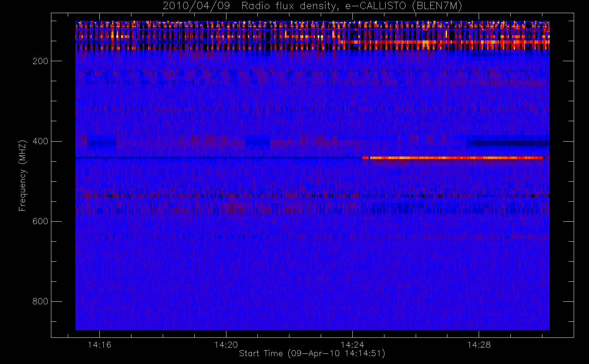Click the dark blue band near 400 MHz at right
The image size is (589, 364).
tap(508, 143)
